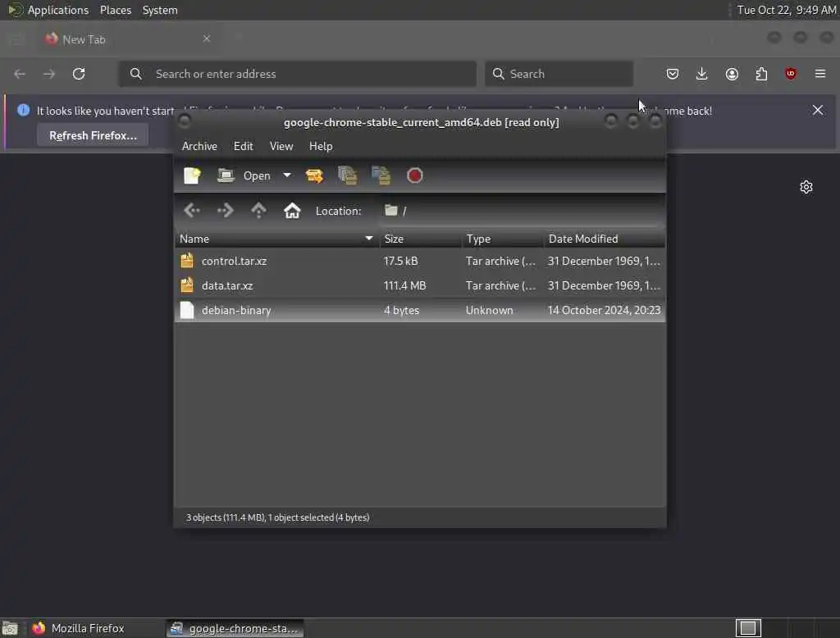Open Firefox hamburger menu
The width and height of the screenshot is (840, 638).
pyautogui.click(x=820, y=74)
